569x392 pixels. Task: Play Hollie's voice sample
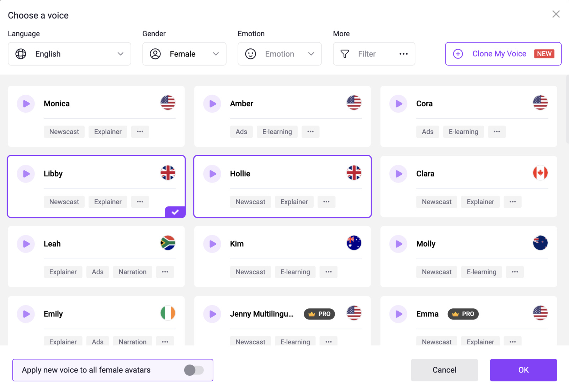click(212, 174)
